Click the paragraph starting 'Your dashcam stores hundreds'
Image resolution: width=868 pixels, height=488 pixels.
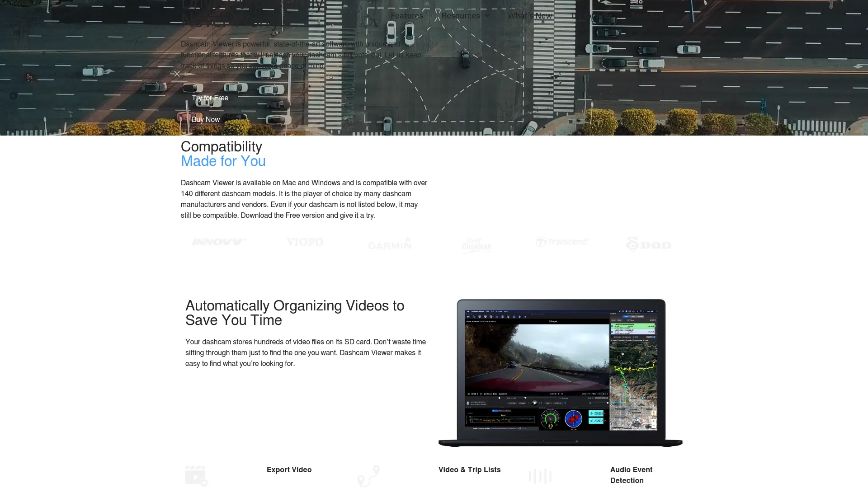306,353
